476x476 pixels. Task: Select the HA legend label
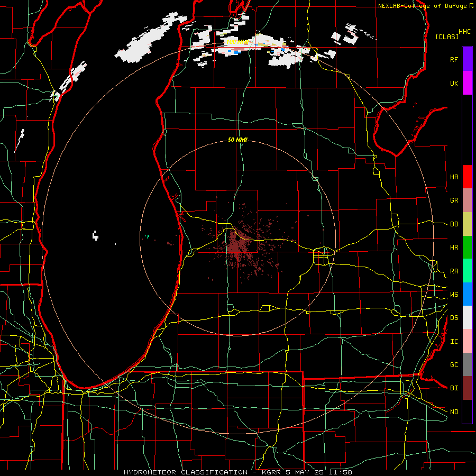(454, 177)
